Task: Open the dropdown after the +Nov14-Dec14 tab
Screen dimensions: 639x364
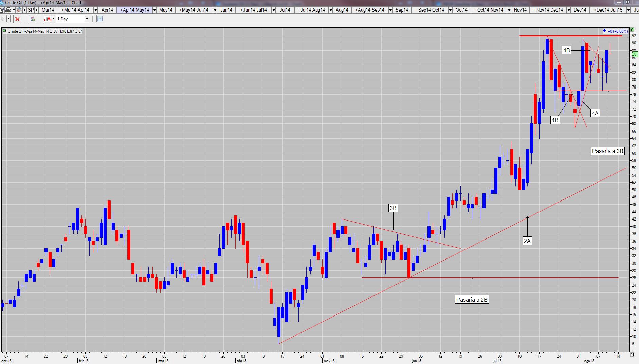Action: coord(569,10)
